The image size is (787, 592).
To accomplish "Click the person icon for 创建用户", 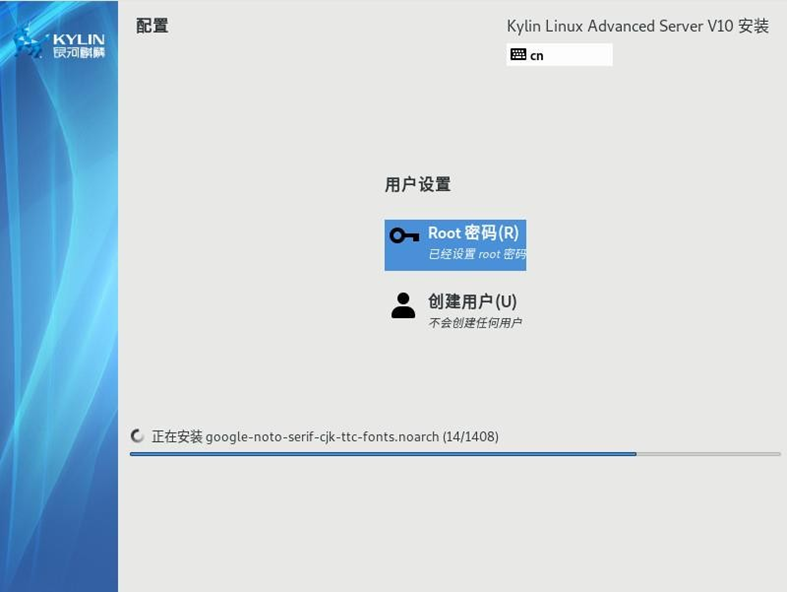I will [403, 305].
